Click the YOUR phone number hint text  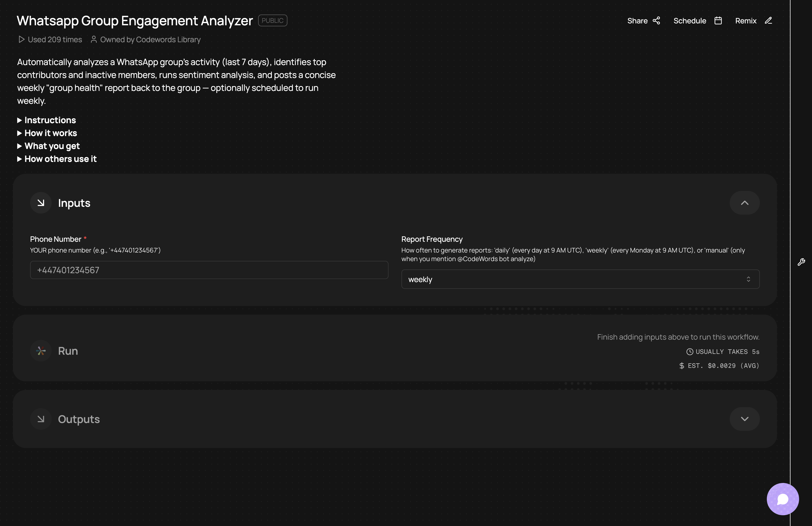pyautogui.click(x=95, y=250)
